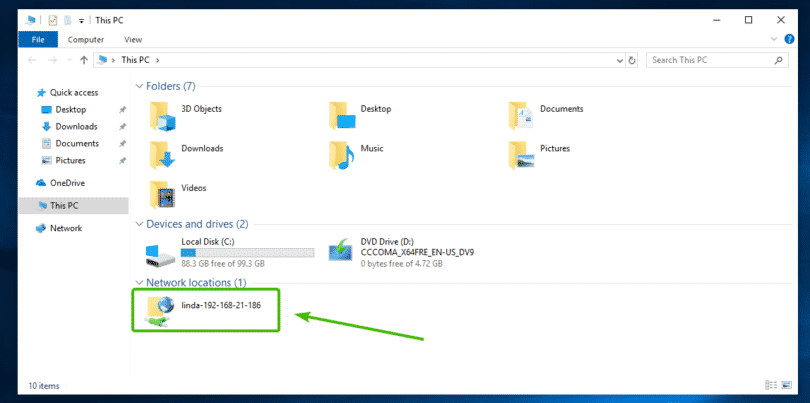810x403 pixels.
Task: Click the Help question mark icon
Action: [789, 39]
